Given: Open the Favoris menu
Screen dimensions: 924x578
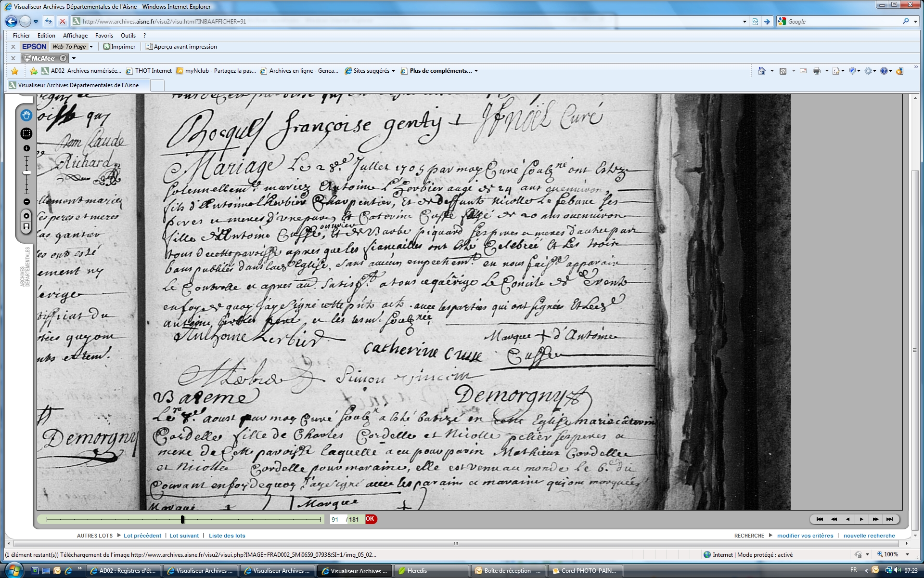Looking at the screenshot, I should tap(104, 36).
